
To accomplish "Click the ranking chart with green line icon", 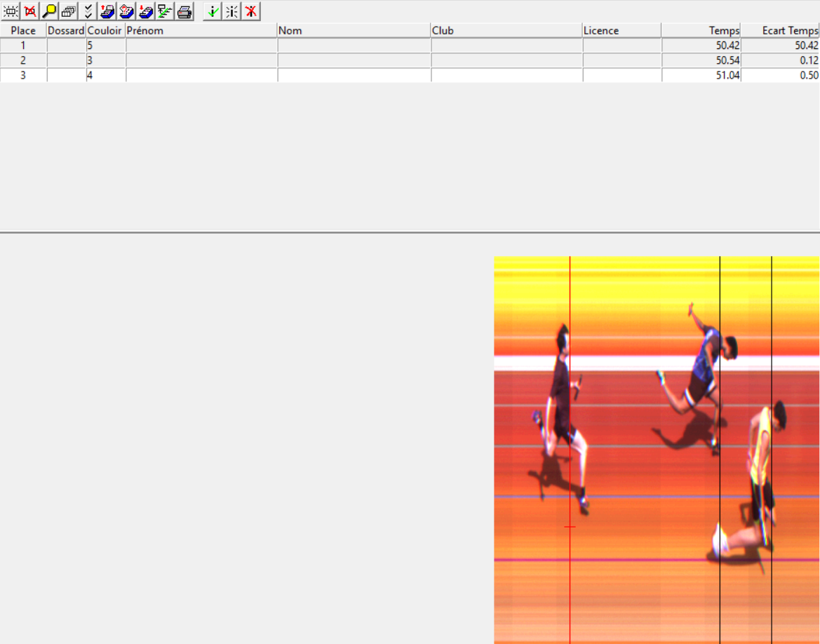I will (x=166, y=11).
